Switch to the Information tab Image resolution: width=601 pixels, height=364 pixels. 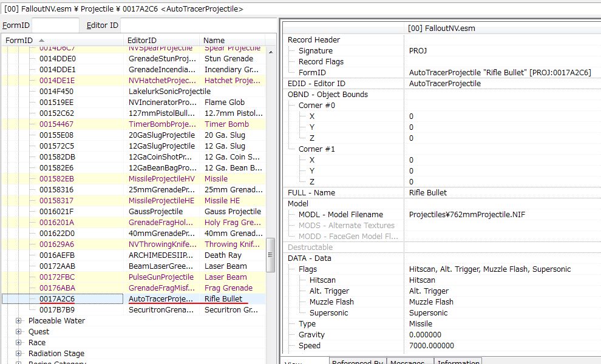458,362
